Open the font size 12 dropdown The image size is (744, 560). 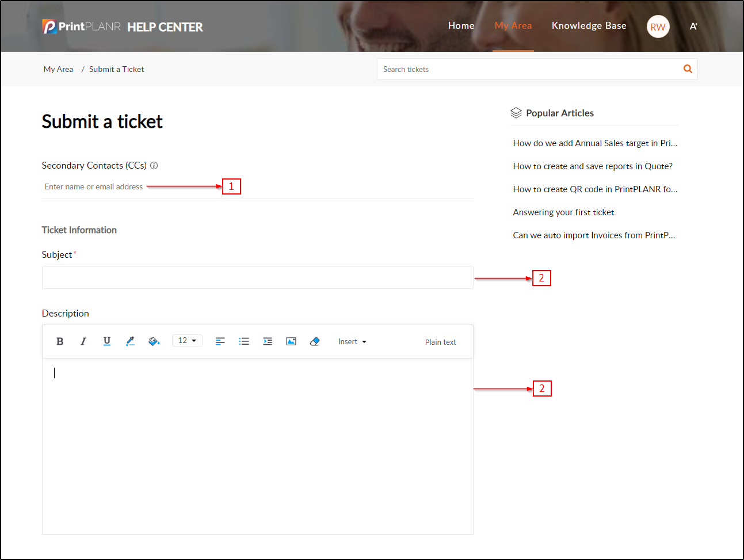point(187,341)
